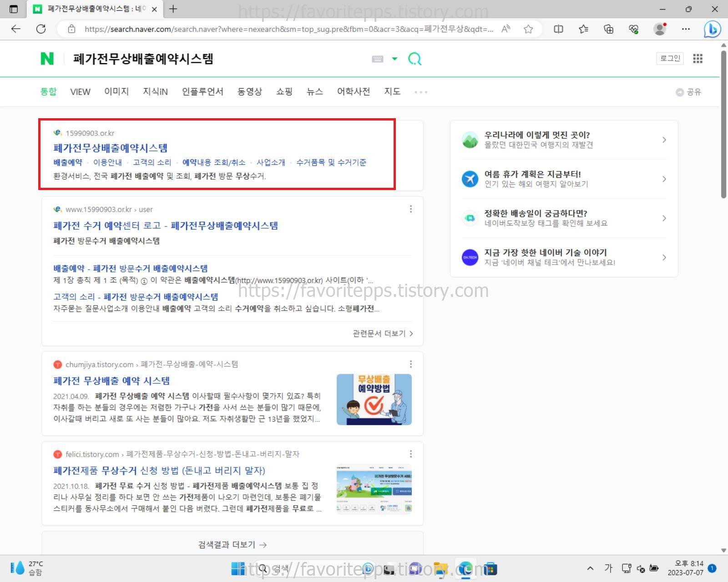Switch to the VIEW tab

pos(80,92)
